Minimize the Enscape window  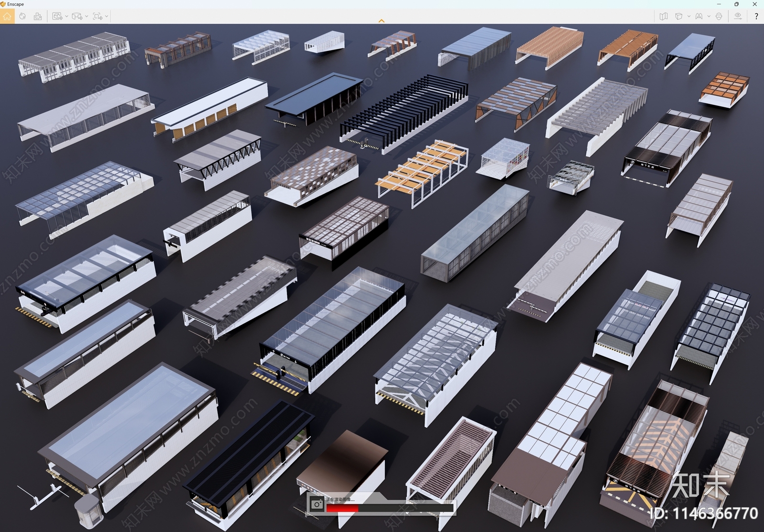tap(719, 4)
